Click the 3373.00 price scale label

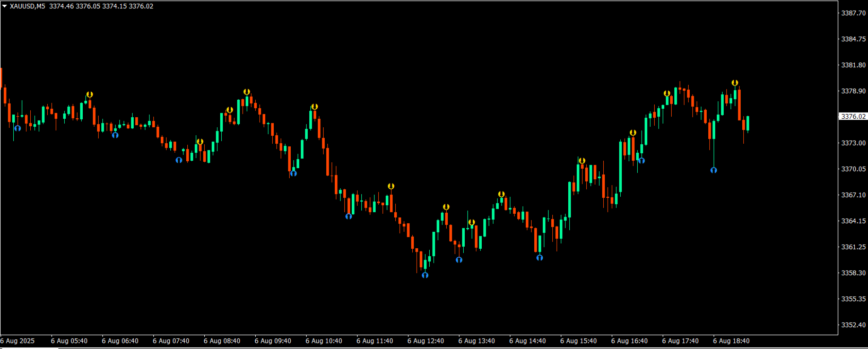853,143
